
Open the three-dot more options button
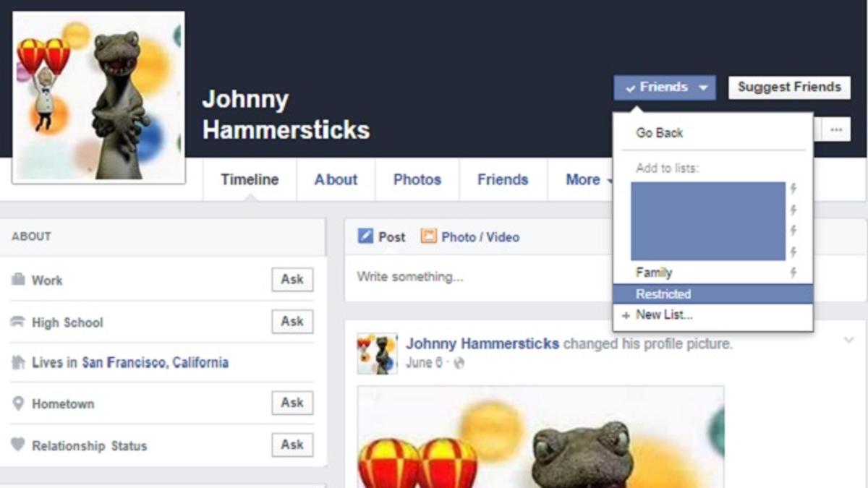(x=836, y=130)
